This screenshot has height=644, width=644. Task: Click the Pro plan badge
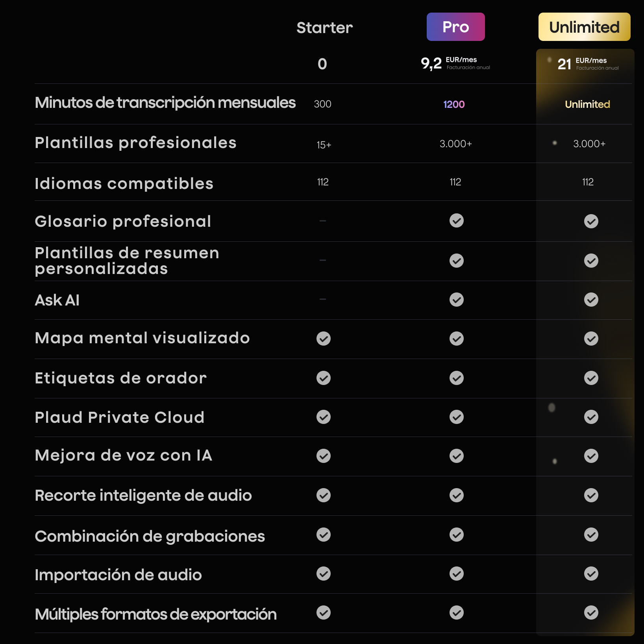[455, 27]
